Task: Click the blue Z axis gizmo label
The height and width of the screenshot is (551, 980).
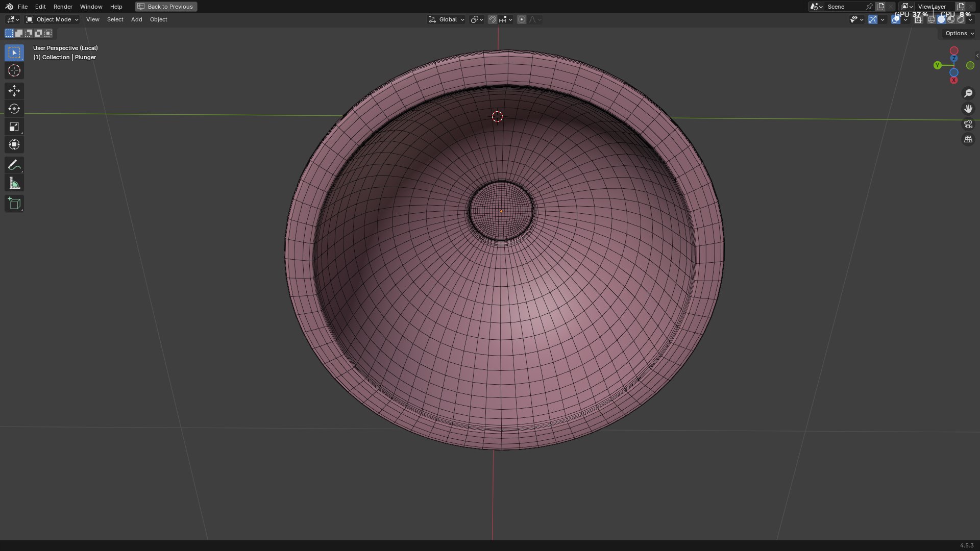Action: [x=954, y=59]
